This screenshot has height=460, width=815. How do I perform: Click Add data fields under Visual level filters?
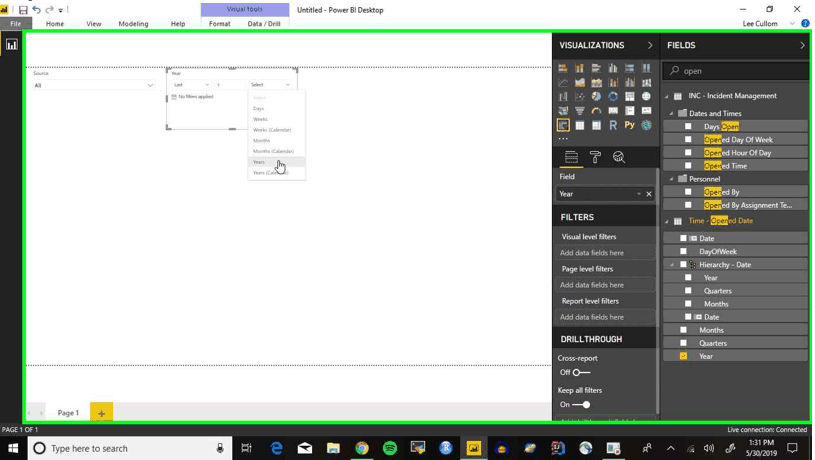pyautogui.click(x=604, y=253)
